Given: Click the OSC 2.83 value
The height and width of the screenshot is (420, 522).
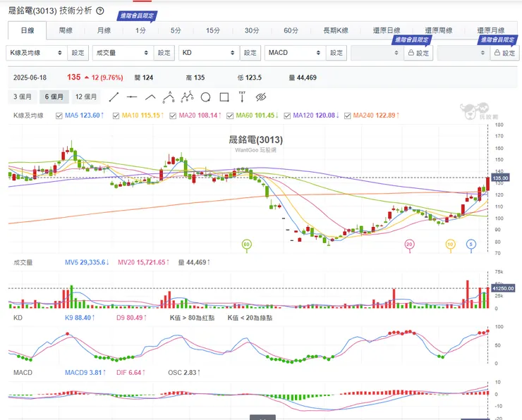Looking at the screenshot, I should pos(184,373).
